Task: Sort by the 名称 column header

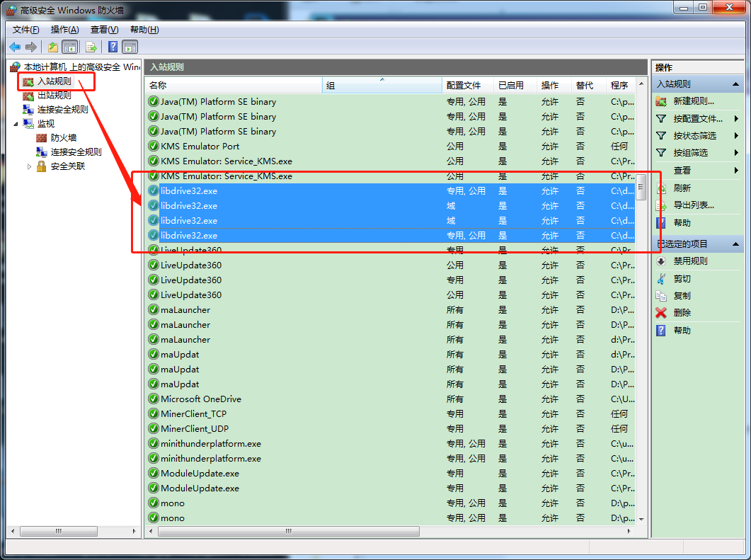Action: tap(234, 85)
